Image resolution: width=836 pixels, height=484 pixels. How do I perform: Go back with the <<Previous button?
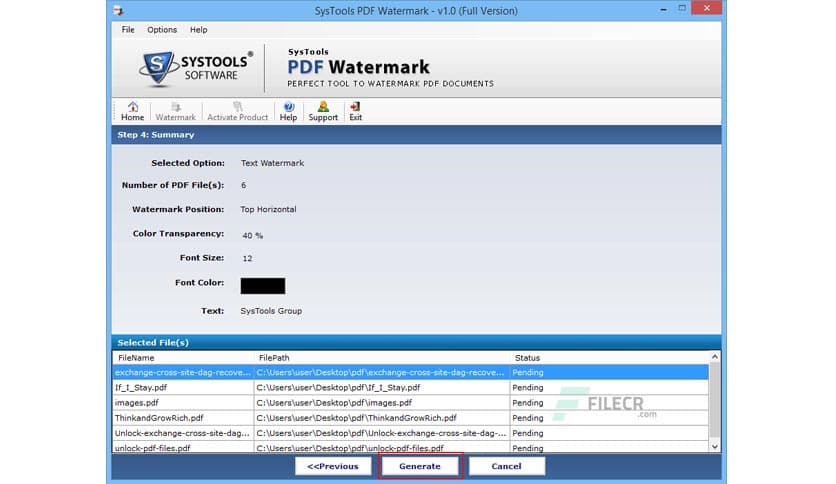pyautogui.click(x=333, y=466)
